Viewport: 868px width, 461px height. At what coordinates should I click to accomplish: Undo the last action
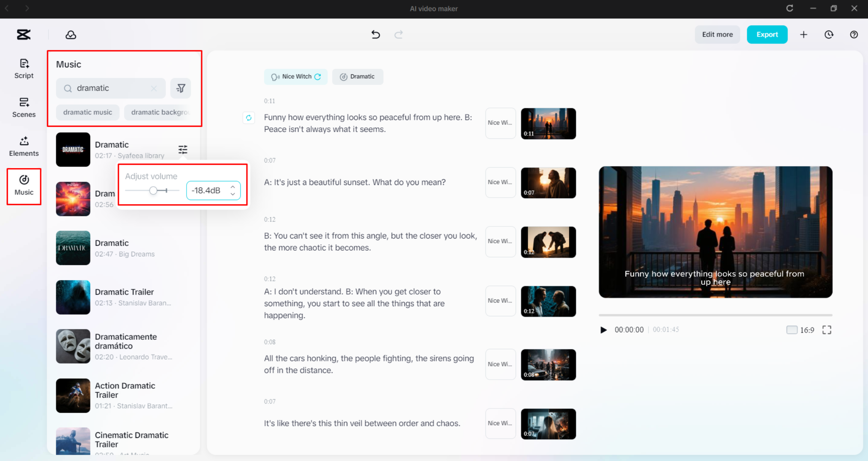tap(375, 35)
